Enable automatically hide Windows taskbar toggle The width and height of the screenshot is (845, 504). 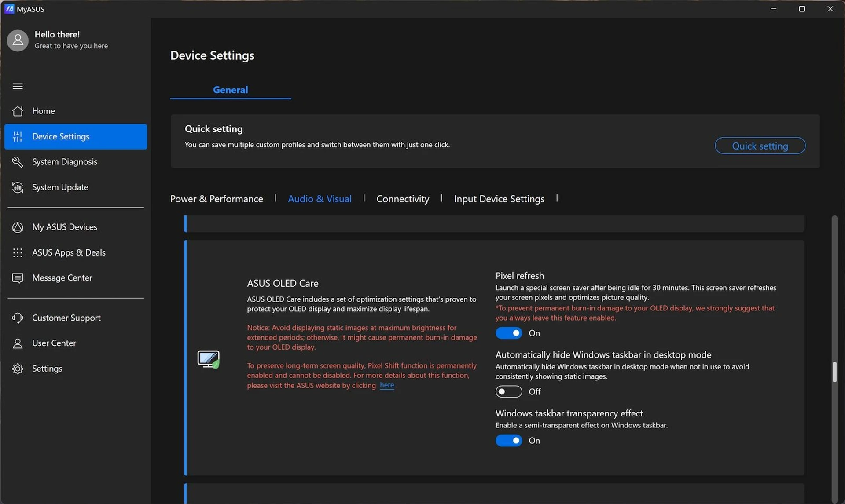click(x=509, y=392)
